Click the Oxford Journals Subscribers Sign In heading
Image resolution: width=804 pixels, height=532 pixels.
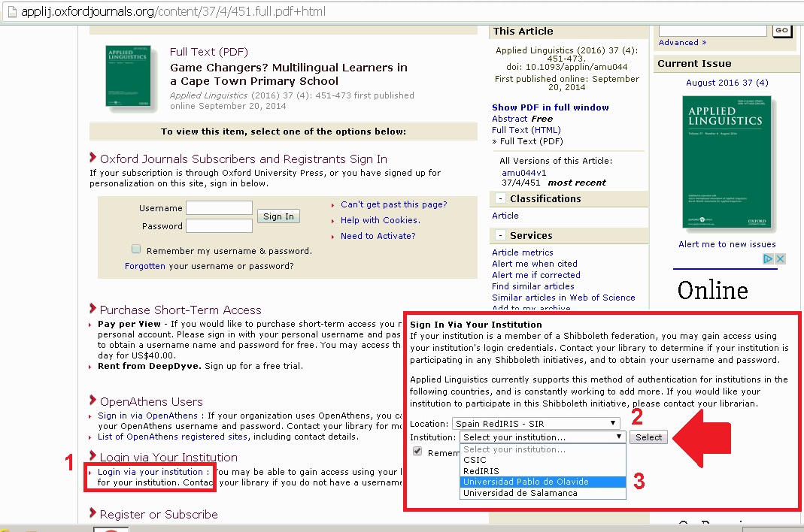244,159
